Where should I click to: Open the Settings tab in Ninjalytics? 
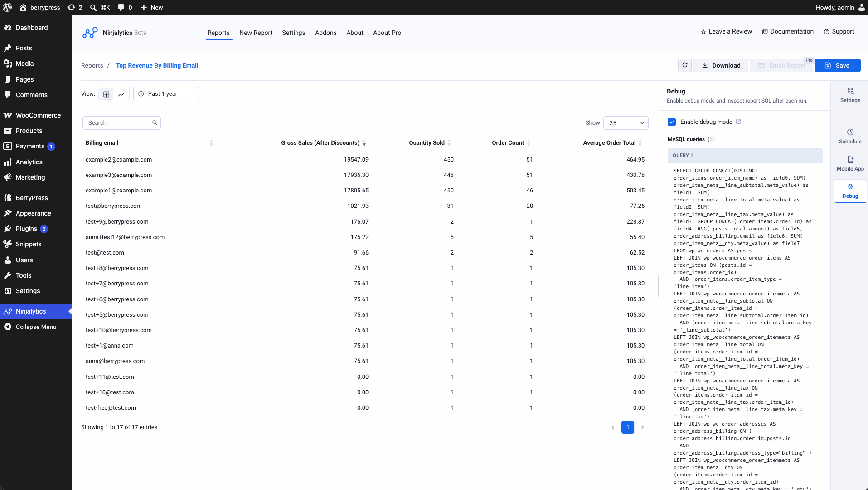tap(294, 33)
